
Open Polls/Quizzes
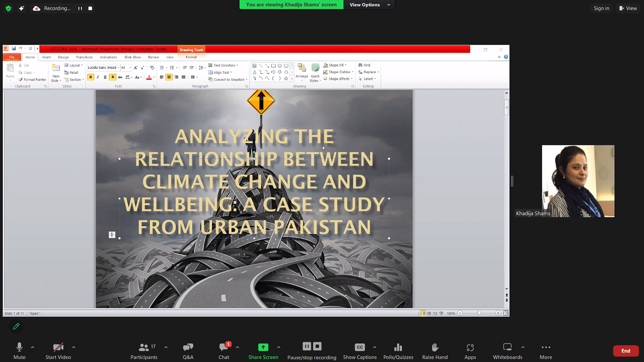[398, 348]
